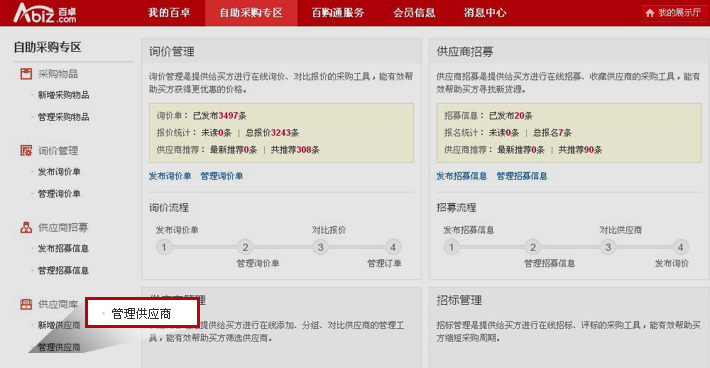Click the 已发布3497条 inquiry count
Screen dimensions: 710x368
tap(220, 116)
